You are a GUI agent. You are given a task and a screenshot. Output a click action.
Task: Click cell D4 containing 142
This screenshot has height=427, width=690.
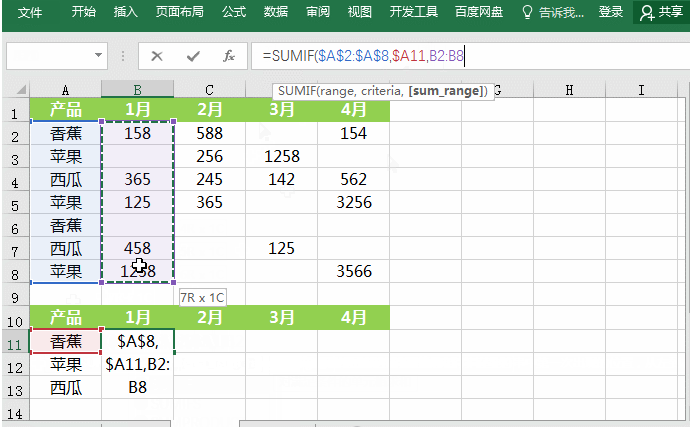pyautogui.click(x=282, y=179)
